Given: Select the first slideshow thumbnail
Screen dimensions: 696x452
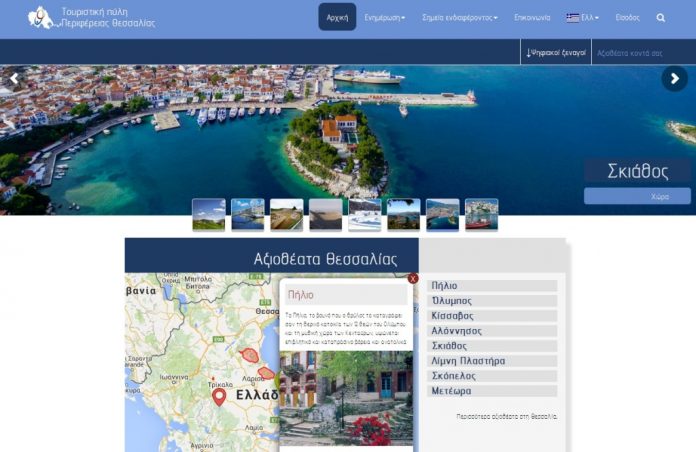Looking at the screenshot, I should [x=208, y=214].
